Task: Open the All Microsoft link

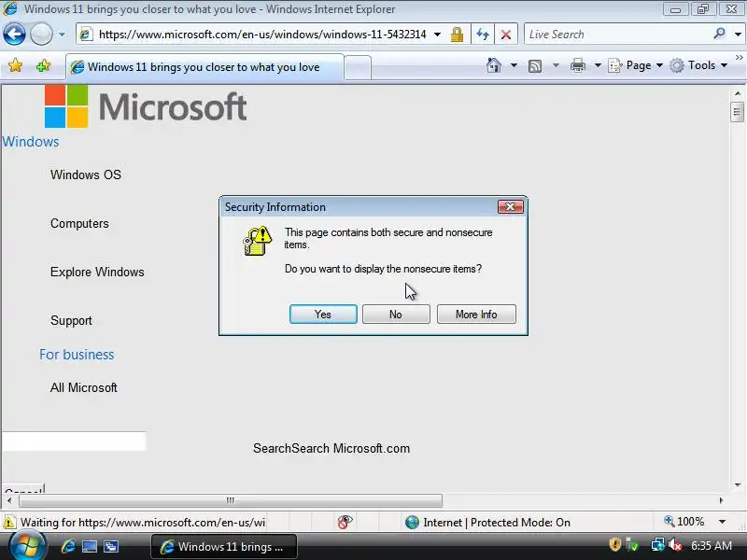Action: (x=84, y=387)
